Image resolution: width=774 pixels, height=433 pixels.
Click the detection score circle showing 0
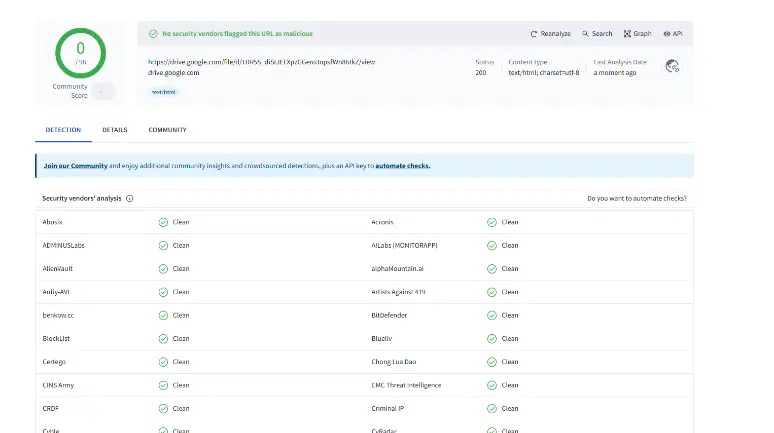(x=80, y=53)
